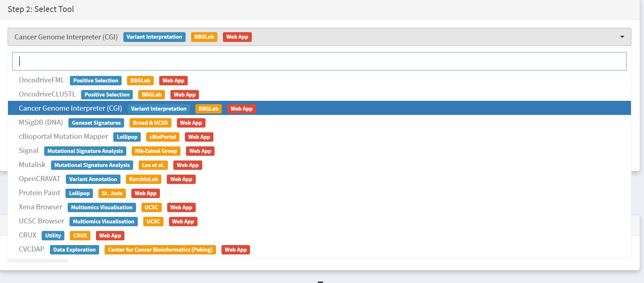The width and height of the screenshot is (644, 283).
Task: Click Variant Annotation badge
Action: click(93, 179)
